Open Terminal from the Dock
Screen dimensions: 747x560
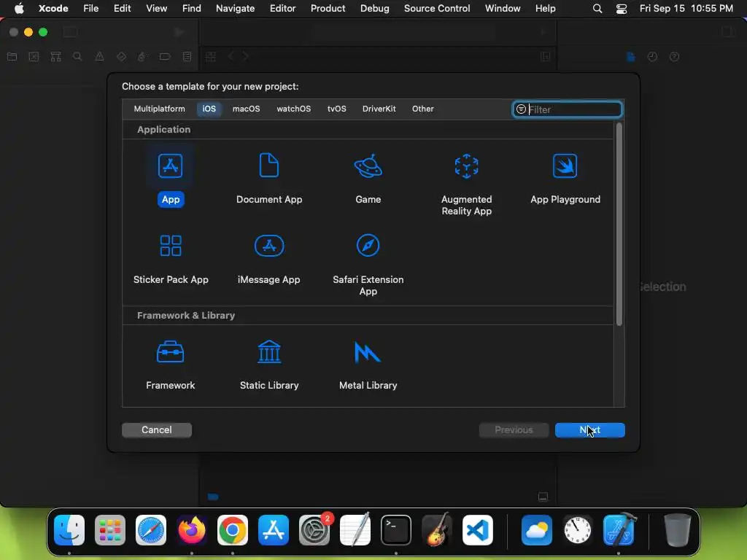396,530
